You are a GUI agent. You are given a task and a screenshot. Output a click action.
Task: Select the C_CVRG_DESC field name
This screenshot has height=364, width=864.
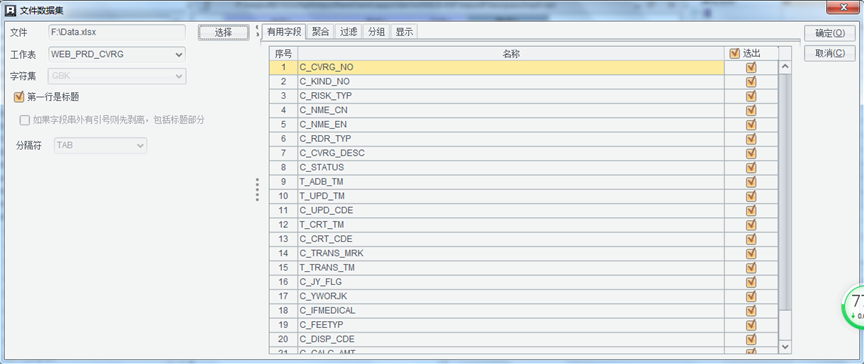pos(332,153)
